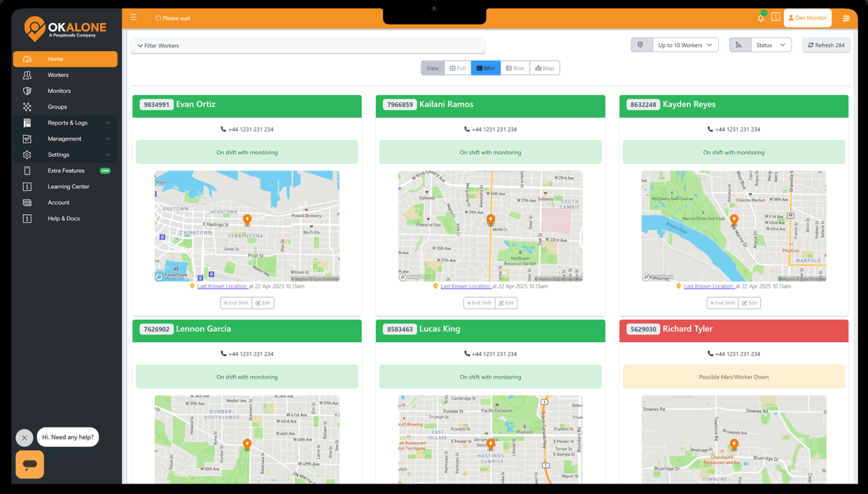Image resolution: width=868 pixels, height=494 pixels.
Task: Open the Dan Monitor user menu
Action: 808,17
